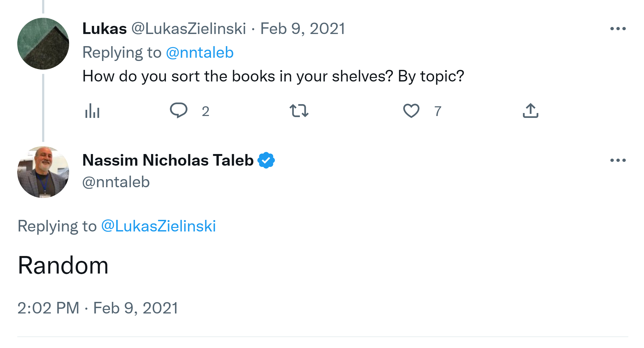644x348 pixels.
Task: Click Taleb's blue verified badge
Action: click(266, 160)
